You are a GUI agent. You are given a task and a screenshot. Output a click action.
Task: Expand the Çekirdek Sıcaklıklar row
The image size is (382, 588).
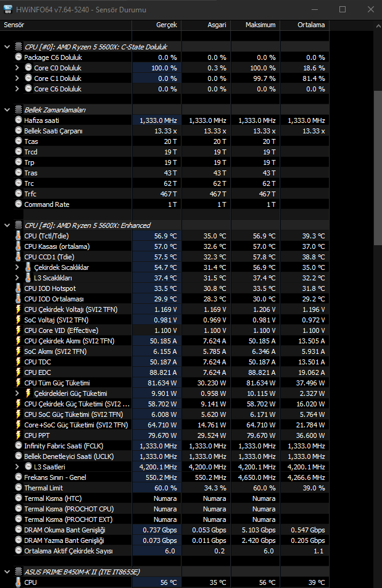(17, 267)
